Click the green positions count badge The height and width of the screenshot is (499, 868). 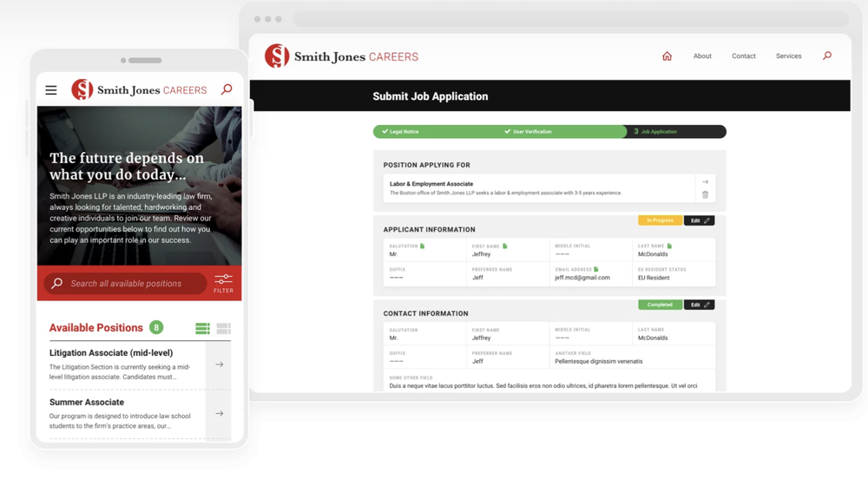(156, 327)
